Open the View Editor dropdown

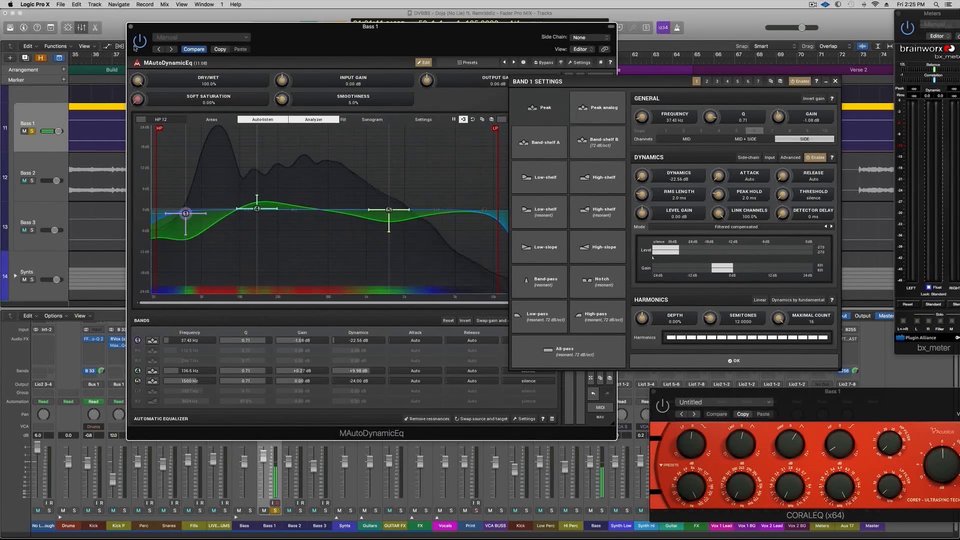[582, 49]
